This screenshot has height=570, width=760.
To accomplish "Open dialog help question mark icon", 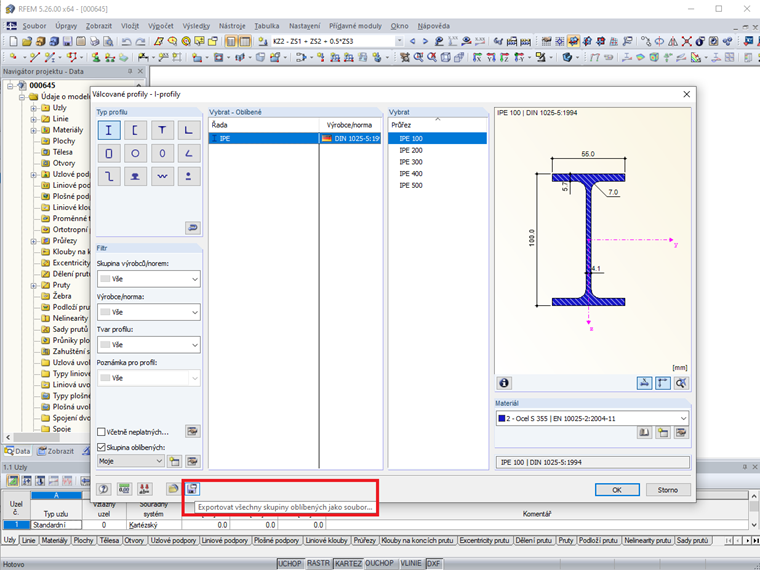I will tap(104, 489).
